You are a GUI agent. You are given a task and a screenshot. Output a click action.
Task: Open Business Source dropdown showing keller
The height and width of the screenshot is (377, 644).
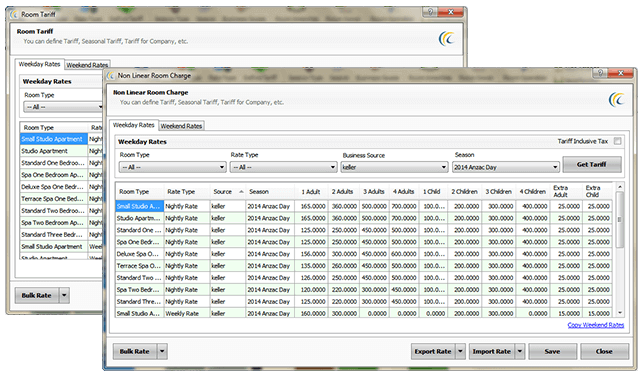click(x=394, y=167)
